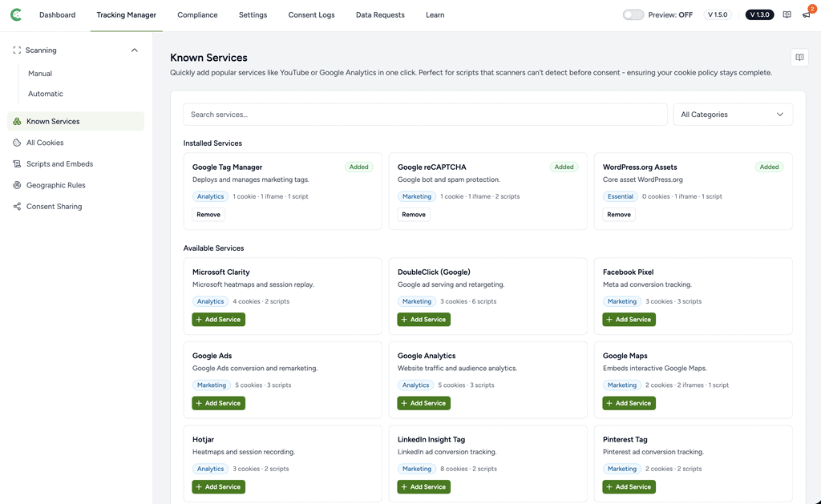Viewport: 821px width, 504px height.
Task: Click the "8 cookies · 2 scripts" text
Action: (x=468, y=469)
